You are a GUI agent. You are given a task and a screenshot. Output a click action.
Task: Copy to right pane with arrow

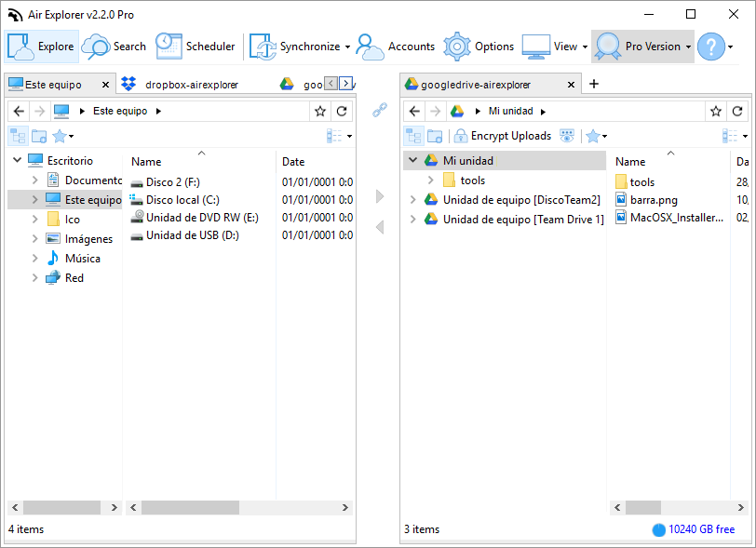tap(380, 196)
